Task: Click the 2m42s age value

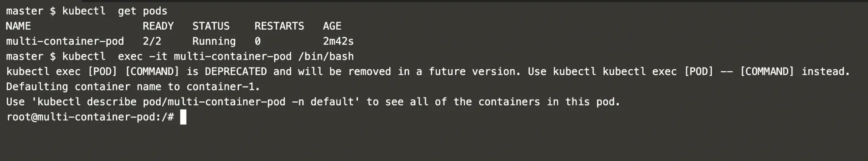Action: click(338, 41)
